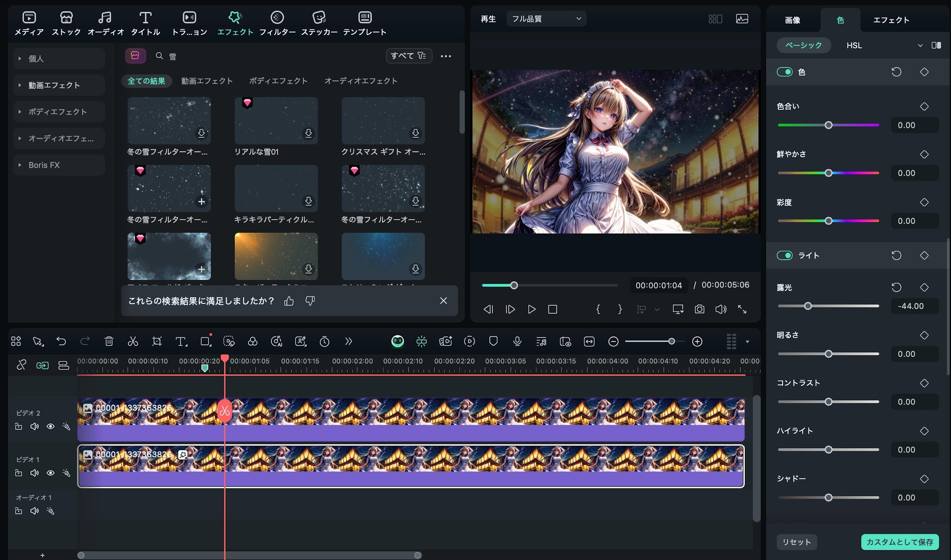Adjust the コントラスト contrast slider
951x560 pixels.
(829, 402)
